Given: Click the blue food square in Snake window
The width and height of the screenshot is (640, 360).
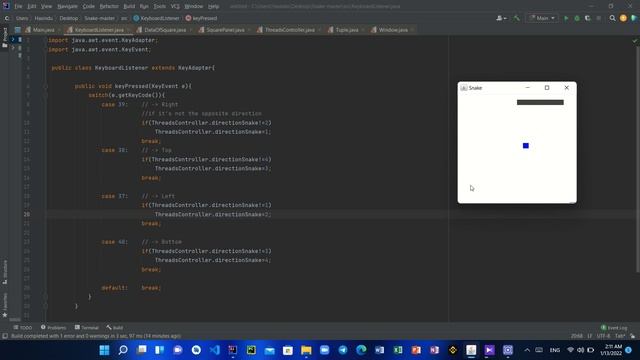Looking at the screenshot, I should click(526, 146).
